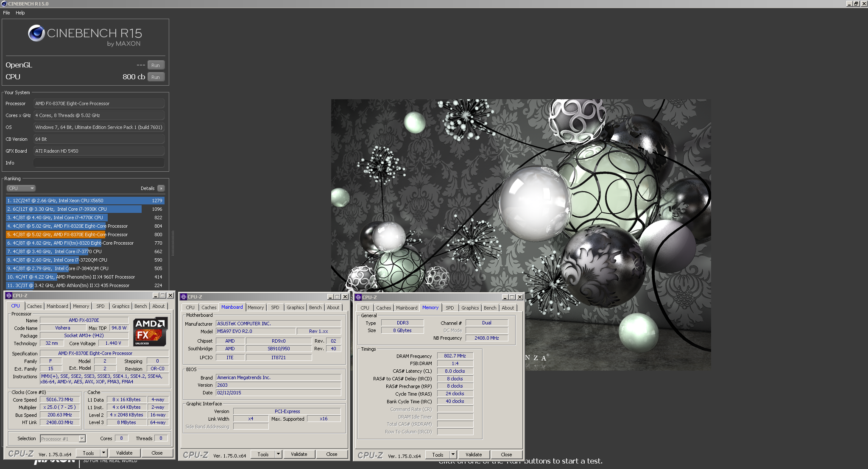
Task: Open Graphics tab in Mainboard CPU-Z window
Action: (x=296, y=307)
